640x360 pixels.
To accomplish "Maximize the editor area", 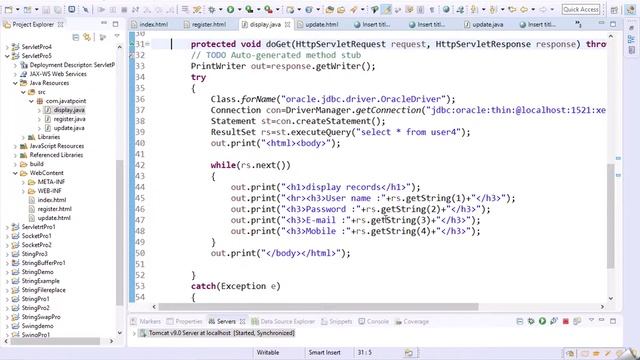I will coord(613,24).
